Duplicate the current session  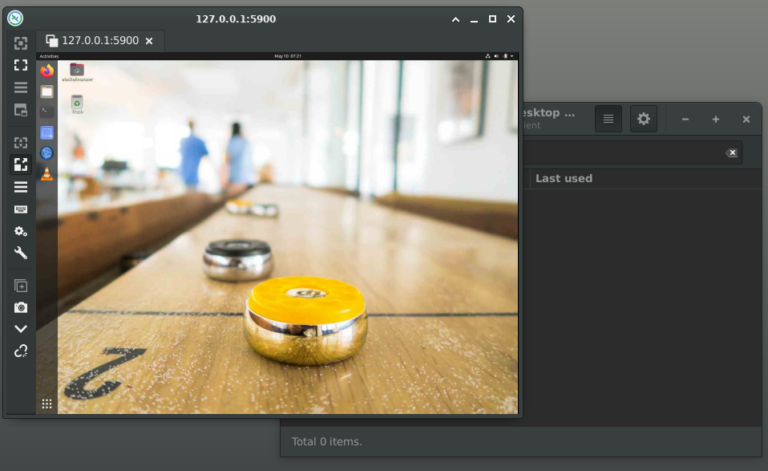point(20,286)
